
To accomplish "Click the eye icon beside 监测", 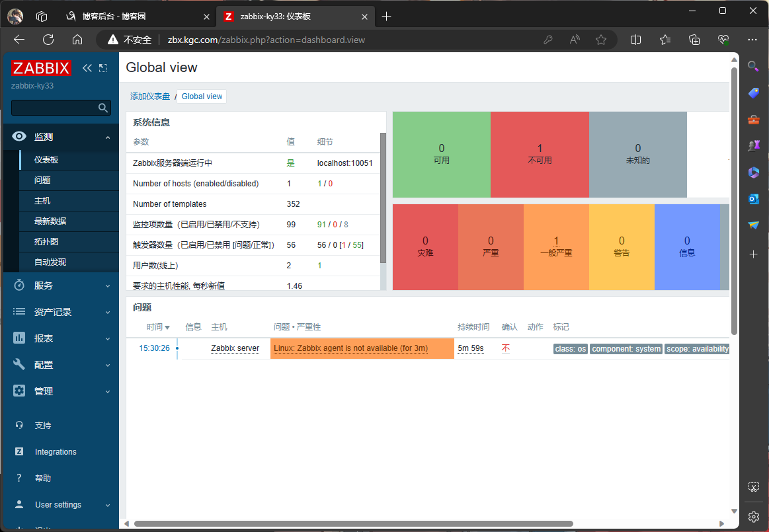I will (19, 137).
